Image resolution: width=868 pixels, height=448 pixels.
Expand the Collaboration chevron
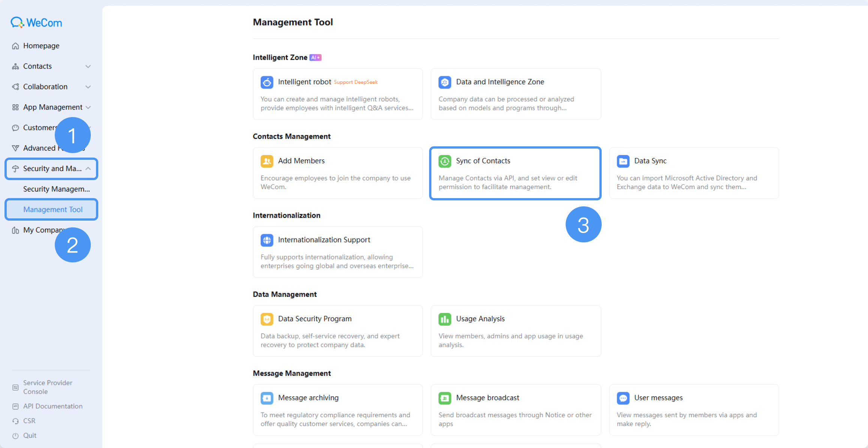click(88, 87)
